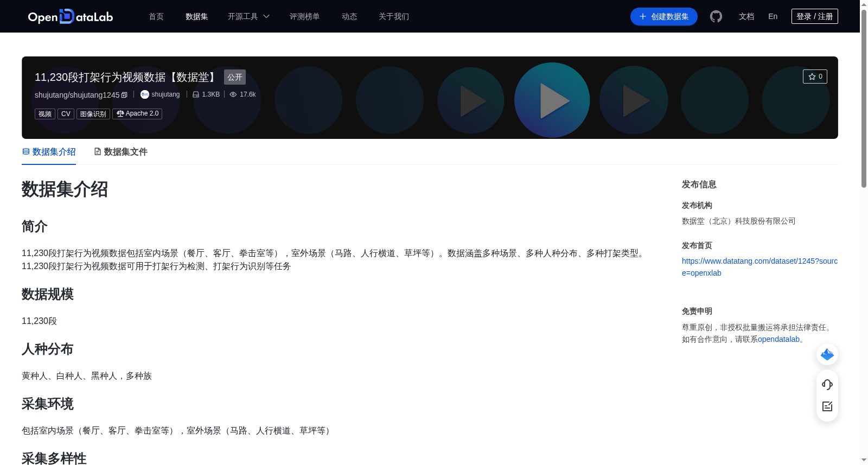Switch to the 数据集介绍 tab

49,152
